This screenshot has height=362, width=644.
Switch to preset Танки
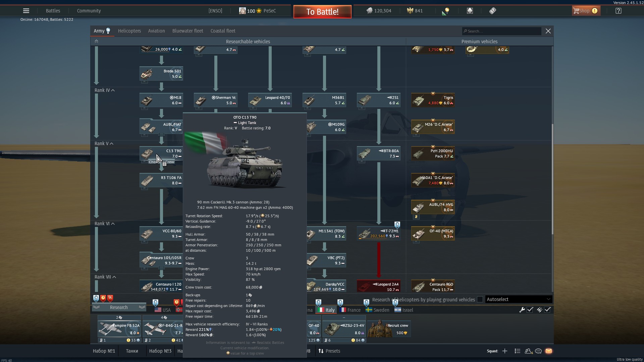pos(132,351)
